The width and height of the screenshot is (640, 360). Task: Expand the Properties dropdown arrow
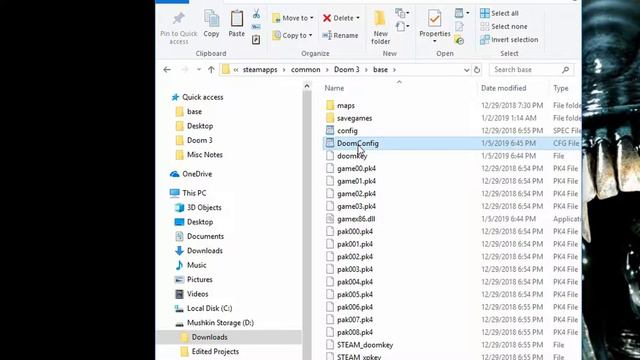coord(435,41)
